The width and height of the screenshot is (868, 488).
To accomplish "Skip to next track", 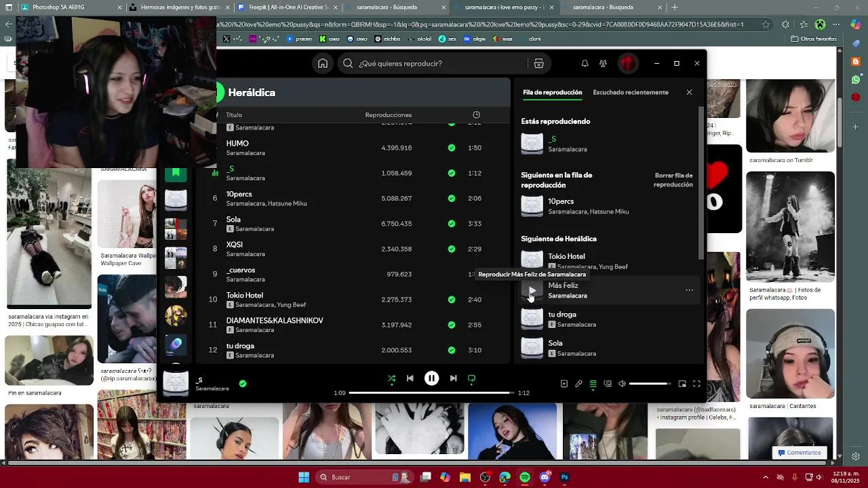I will [453, 378].
